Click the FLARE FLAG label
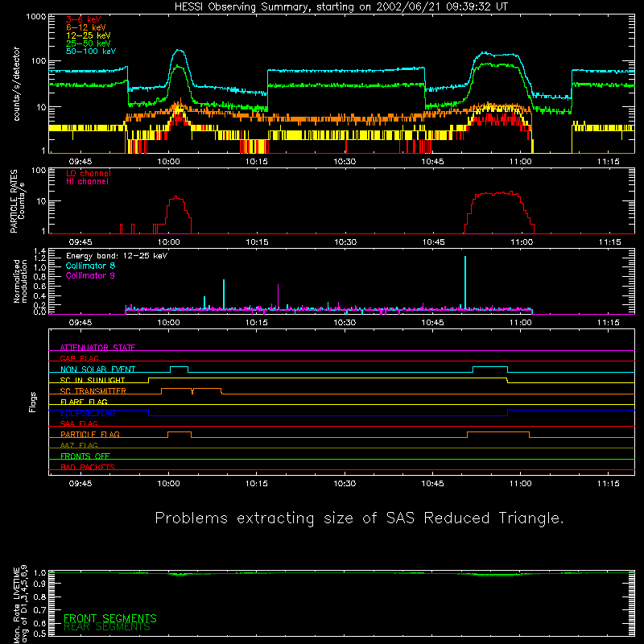 point(84,402)
